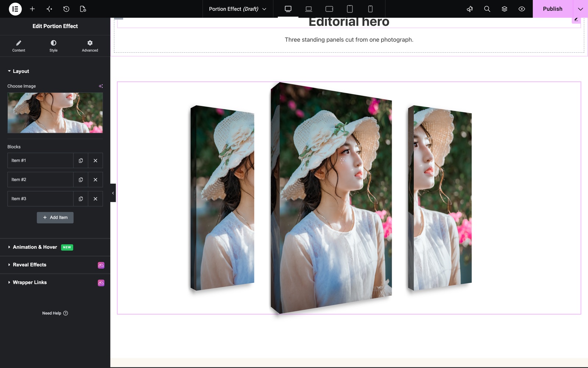Viewport: 588px width, 368px height.
Task: Remove Item #2
Action: point(96,180)
